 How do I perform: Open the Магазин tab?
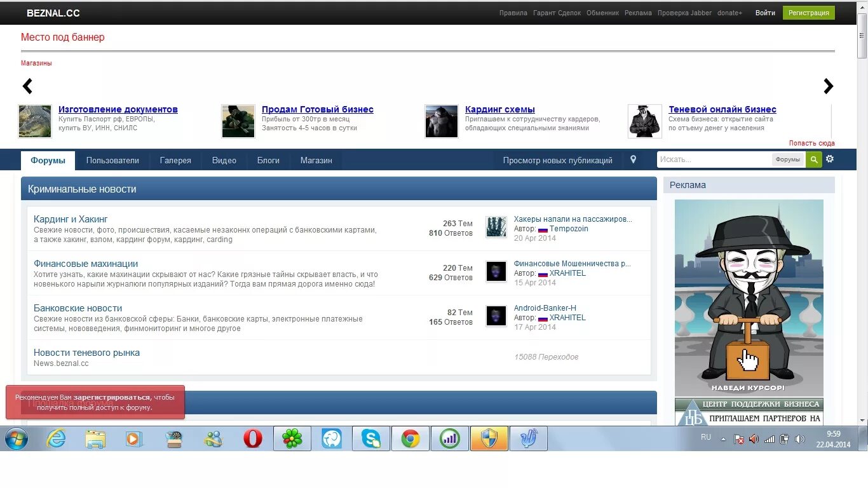(316, 160)
